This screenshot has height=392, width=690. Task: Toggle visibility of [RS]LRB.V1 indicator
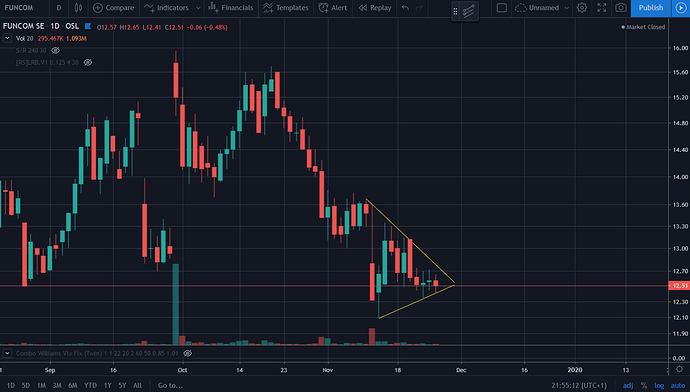pos(88,62)
